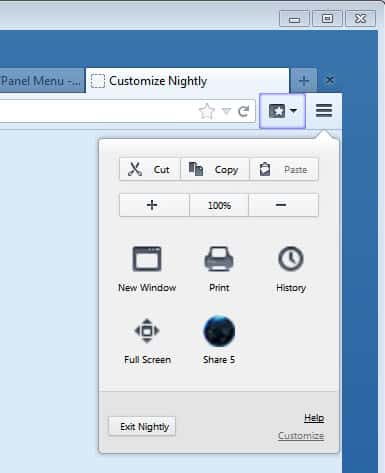Screen dimensions: 385x473
Task: Reload the page with the refresh icon
Action: pyautogui.click(x=244, y=111)
